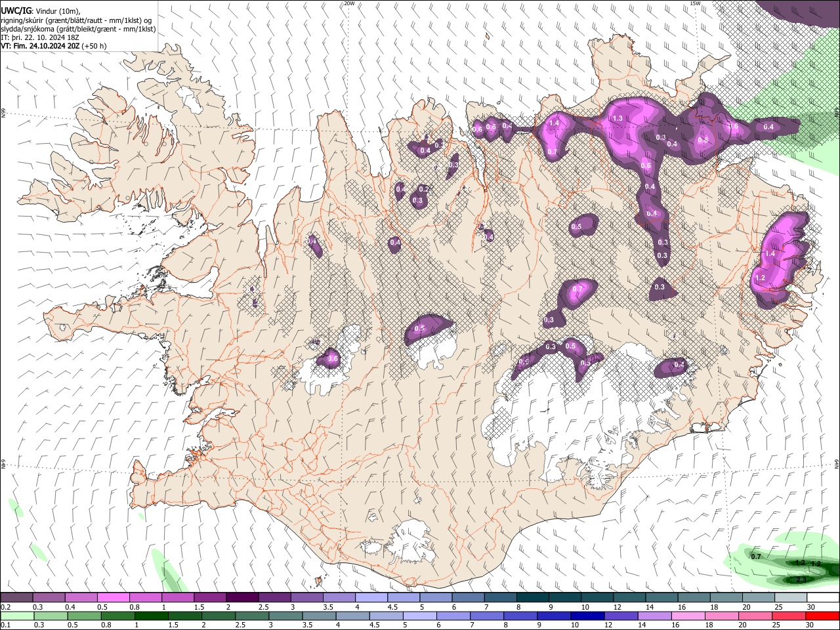Click the "30" label in the rain legend

pyautogui.click(x=811, y=625)
